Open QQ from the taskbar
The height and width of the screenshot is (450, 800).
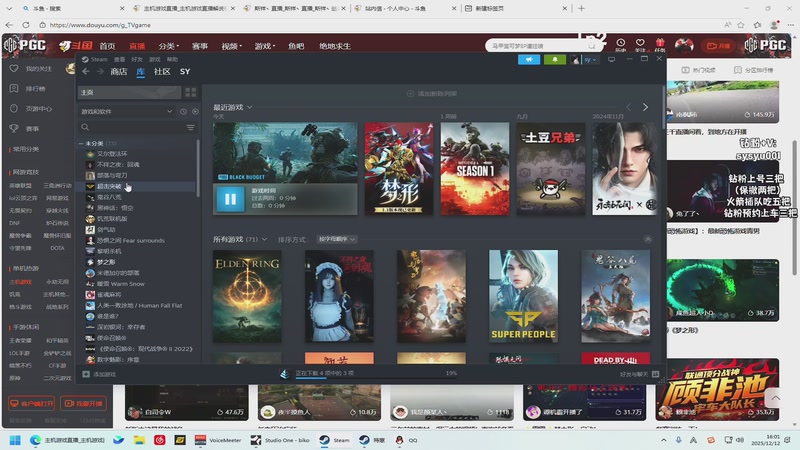click(406, 440)
